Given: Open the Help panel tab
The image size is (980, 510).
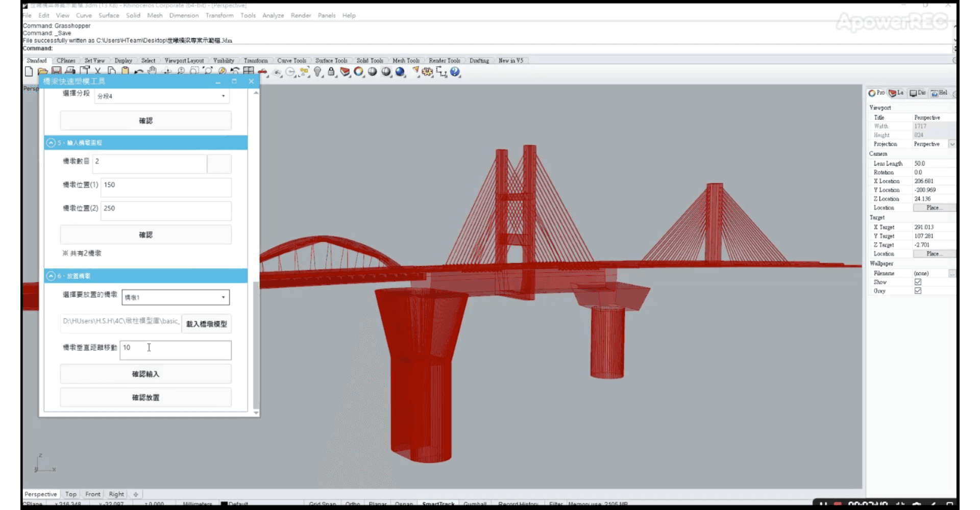Looking at the screenshot, I should click(x=939, y=93).
